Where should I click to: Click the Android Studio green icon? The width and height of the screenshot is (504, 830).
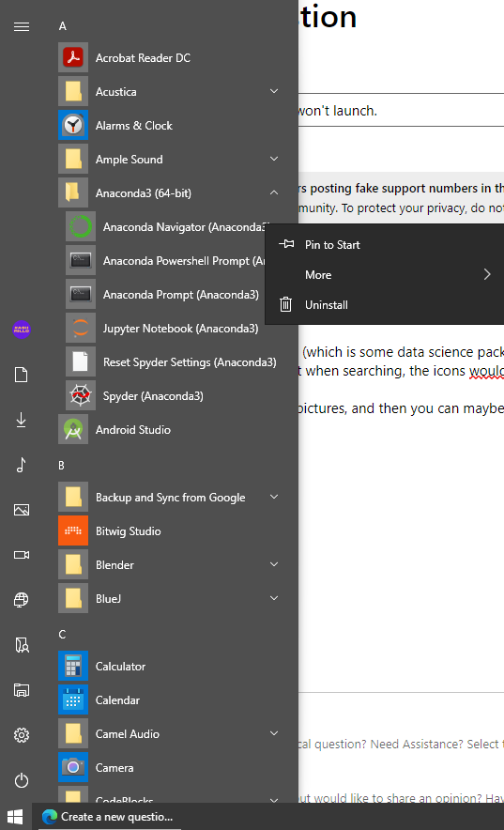tap(73, 429)
